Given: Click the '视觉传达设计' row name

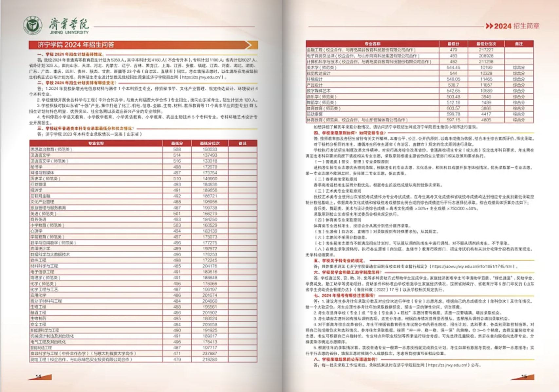Looking at the screenshot, I should tap(318, 73).
